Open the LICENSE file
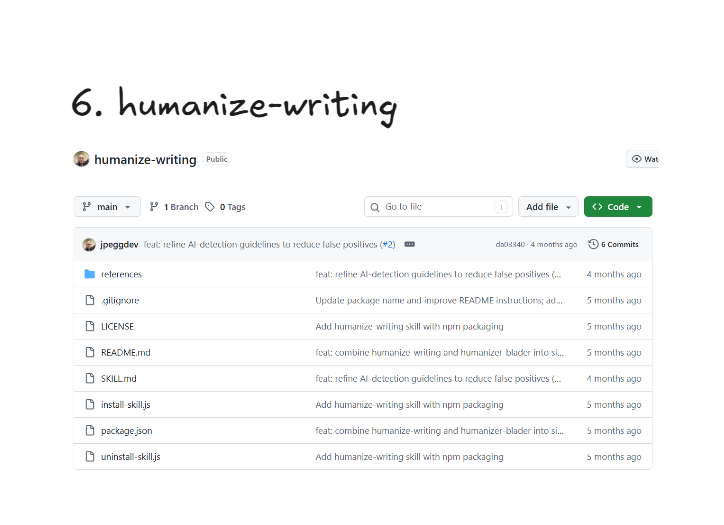 pos(117,326)
